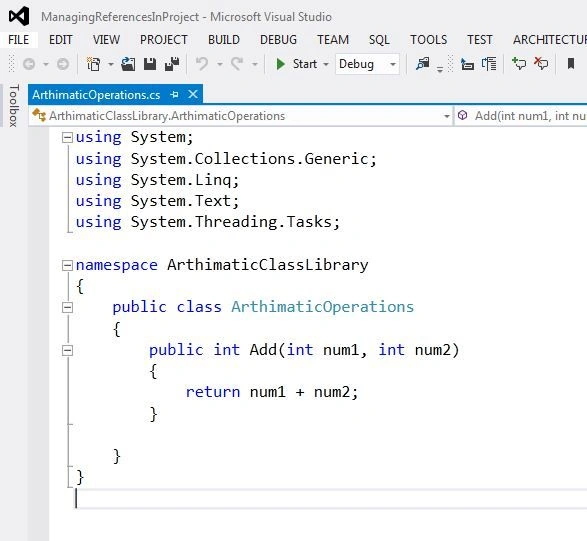Open the Undo history dropdown arrow

(x=220, y=64)
